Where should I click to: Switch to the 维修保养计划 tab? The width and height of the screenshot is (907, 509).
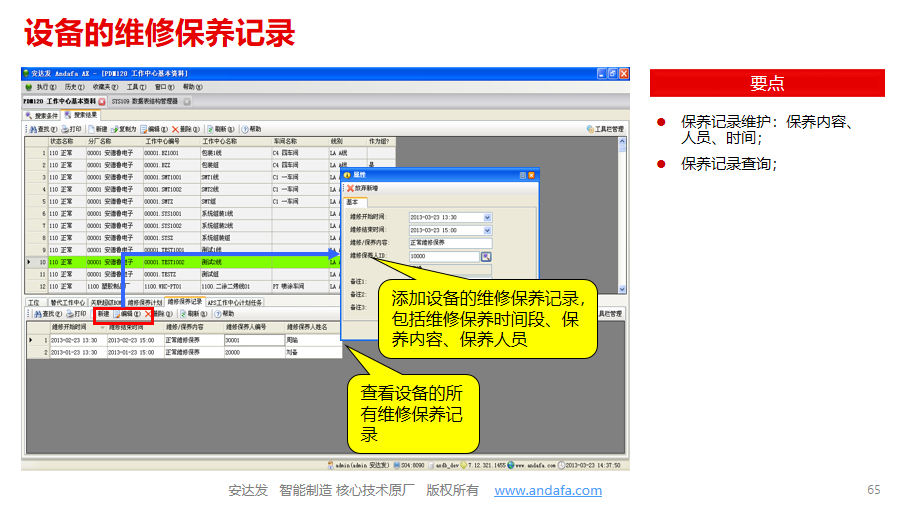[144, 301]
